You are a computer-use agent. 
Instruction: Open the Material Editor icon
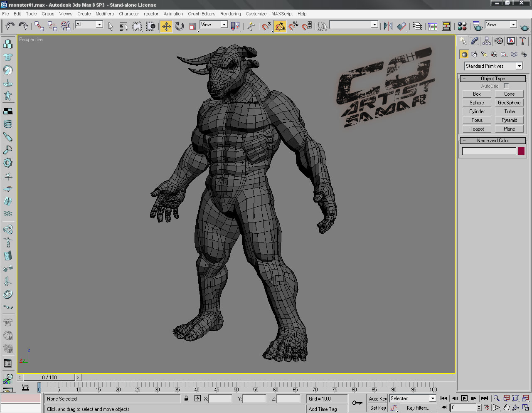coord(462,26)
